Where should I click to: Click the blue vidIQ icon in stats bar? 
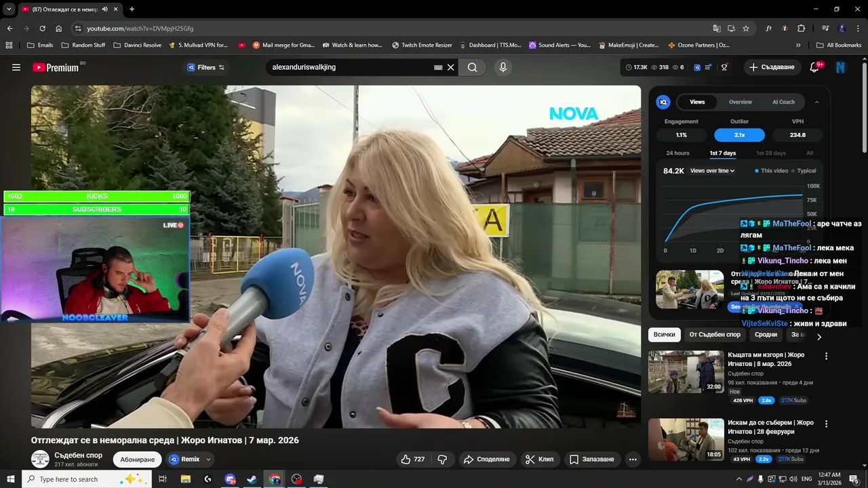tap(696, 67)
